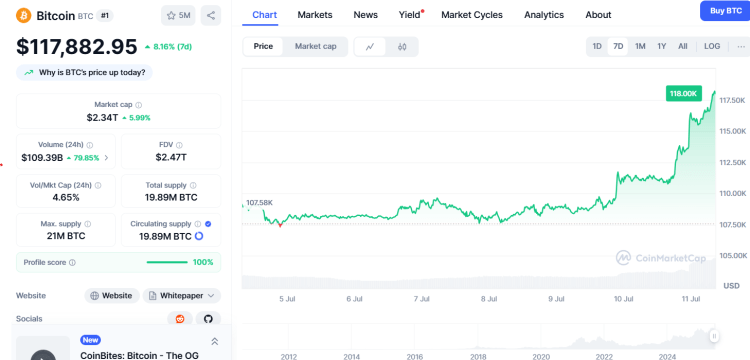Click the Bitcoin orange logo icon
The height and width of the screenshot is (360, 750).
click(x=23, y=15)
